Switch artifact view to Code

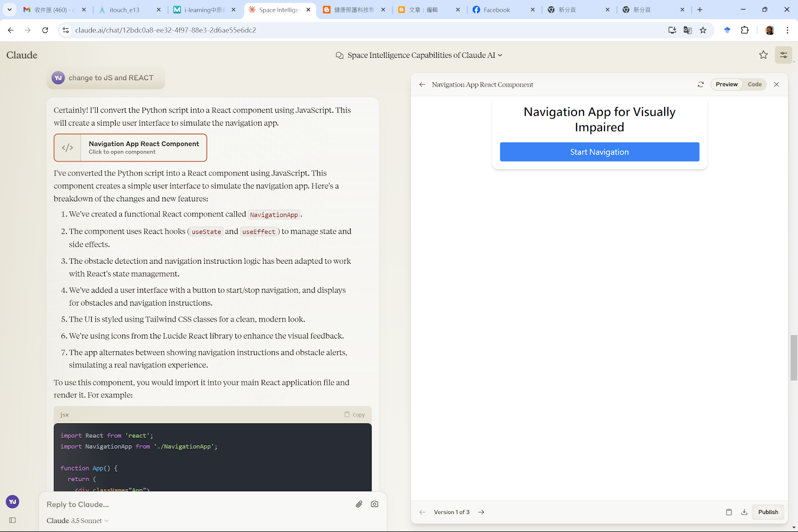(x=755, y=85)
